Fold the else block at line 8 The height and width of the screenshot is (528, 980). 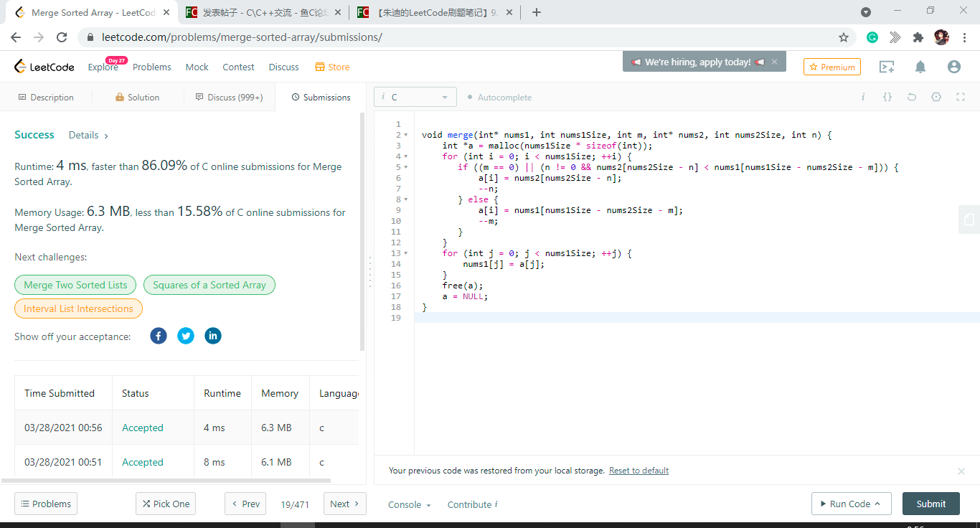click(406, 199)
